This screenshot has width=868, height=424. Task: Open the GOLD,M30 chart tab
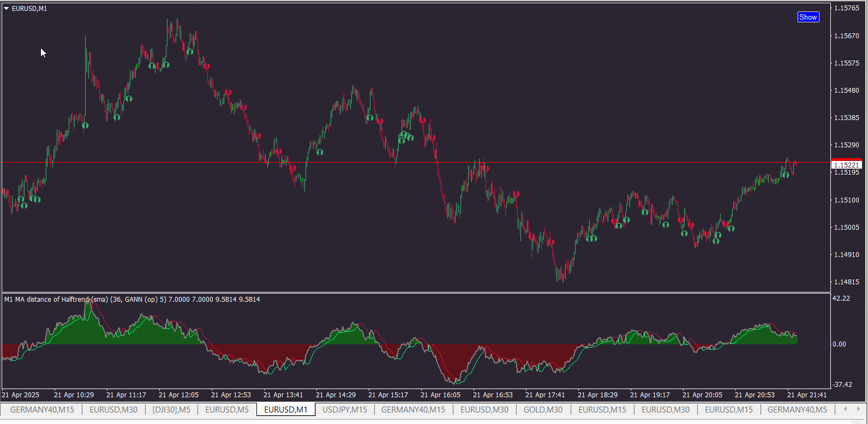click(x=543, y=409)
